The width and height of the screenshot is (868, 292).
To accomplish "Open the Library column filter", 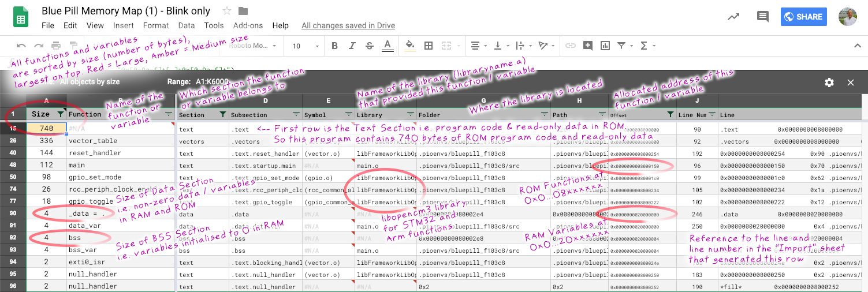I will click(410, 114).
